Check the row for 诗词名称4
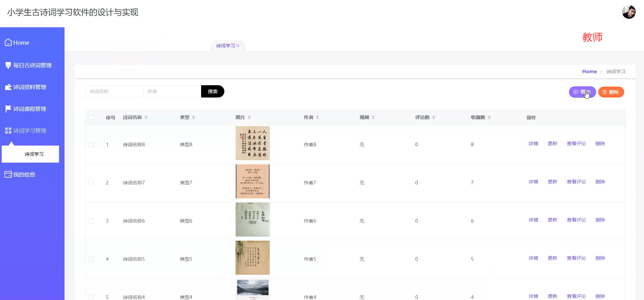The height and width of the screenshot is (300, 644). click(x=91, y=297)
